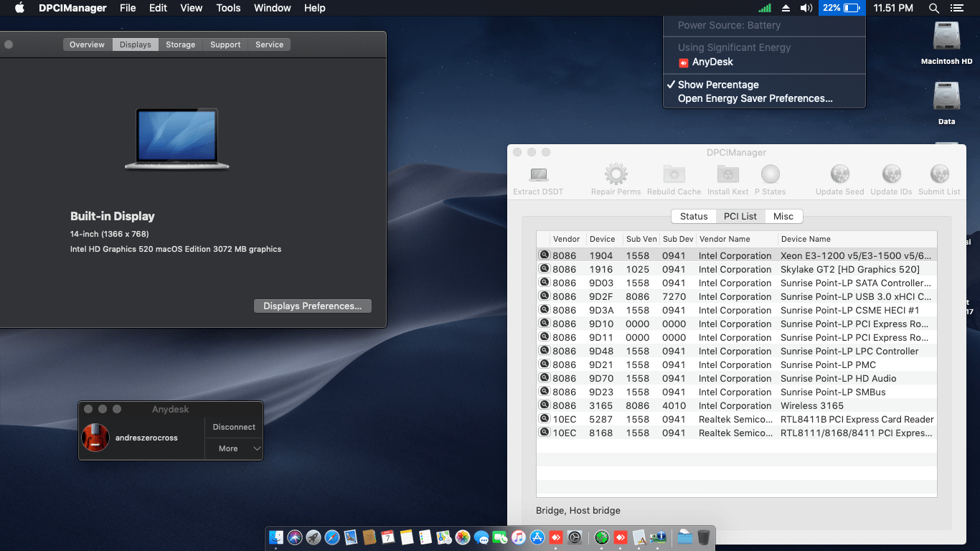Open Photos app in the dock
The width and height of the screenshot is (980, 551).
(x=463, y=537)
